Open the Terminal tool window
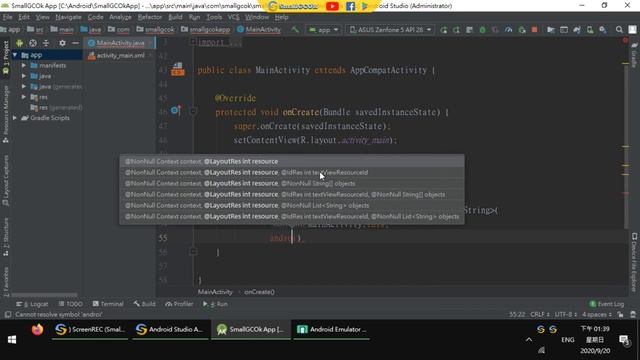 click(108, 304)
